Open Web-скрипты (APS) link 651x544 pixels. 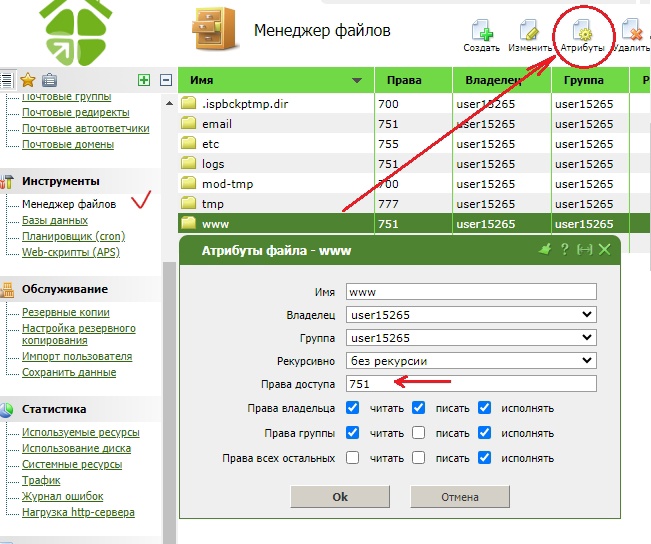click(x=71, y=252)
